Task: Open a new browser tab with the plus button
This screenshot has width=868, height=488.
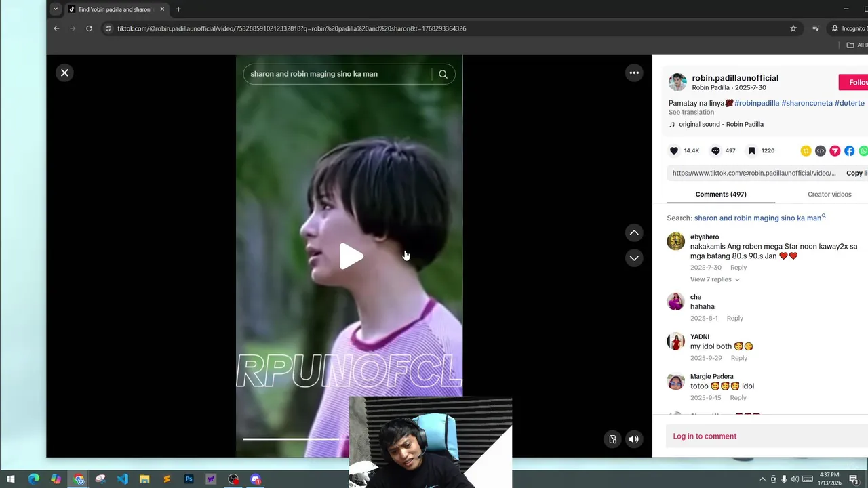Action: tap(178, 9)
